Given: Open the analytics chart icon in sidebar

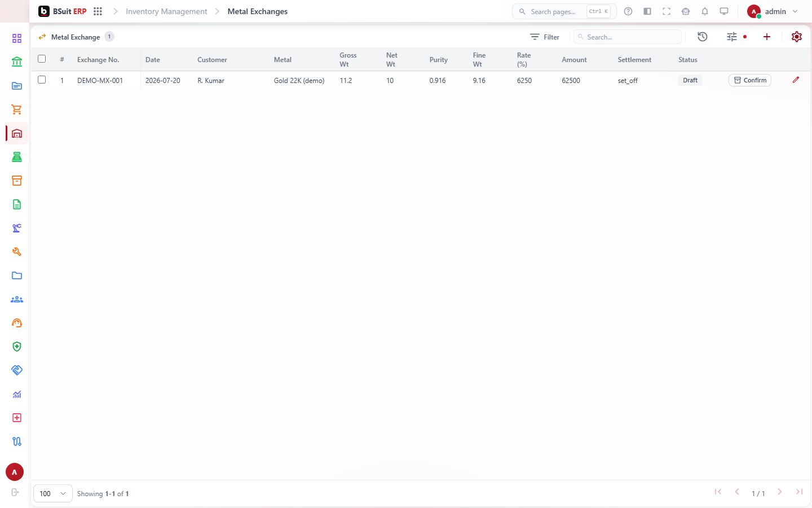Looking at the screenshot, I should [17, 394].
